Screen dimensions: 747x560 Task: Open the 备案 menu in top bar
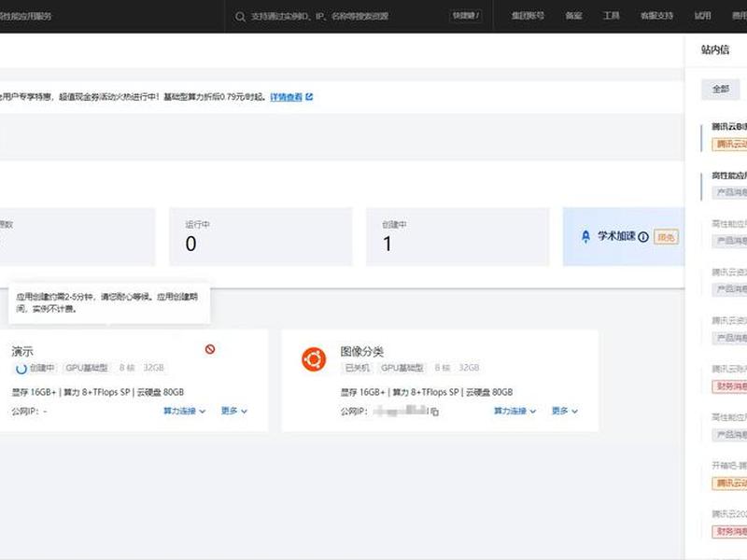(573, 16)
